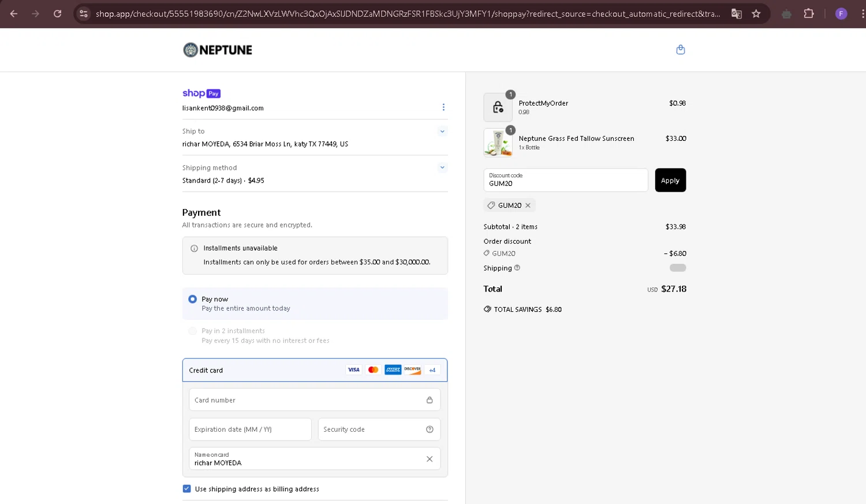
Task: Toggle use shipping address as billing
Action: (187, 489)
